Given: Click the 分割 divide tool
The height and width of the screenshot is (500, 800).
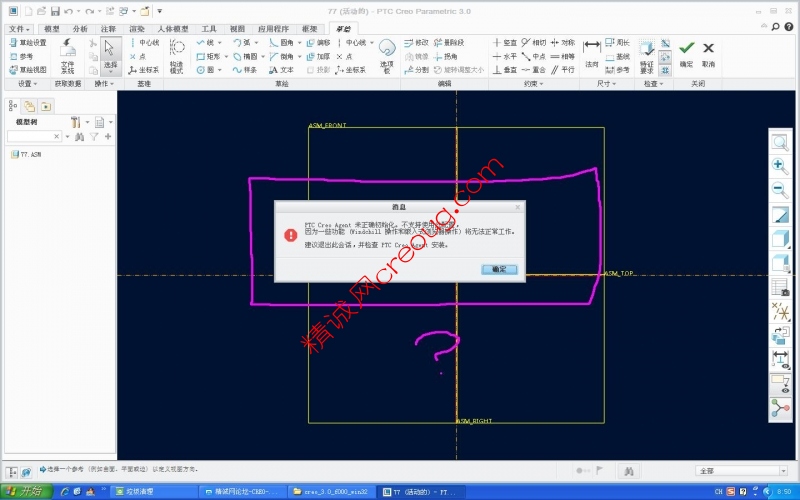Looking at the screenshot, I should point(416,70).
